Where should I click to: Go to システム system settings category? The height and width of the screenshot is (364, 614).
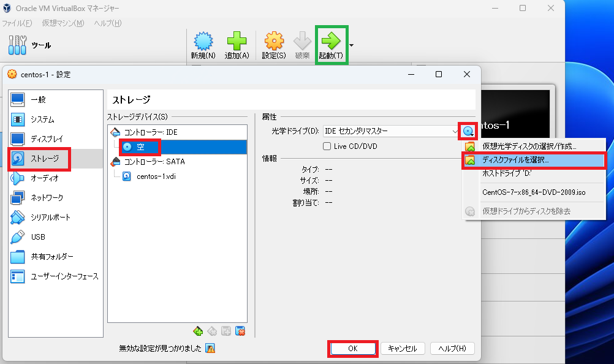pos(56,119)
